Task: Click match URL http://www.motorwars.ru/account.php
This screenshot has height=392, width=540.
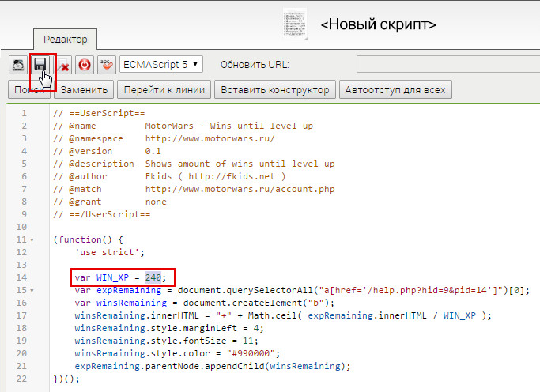Action: [240, 189]
